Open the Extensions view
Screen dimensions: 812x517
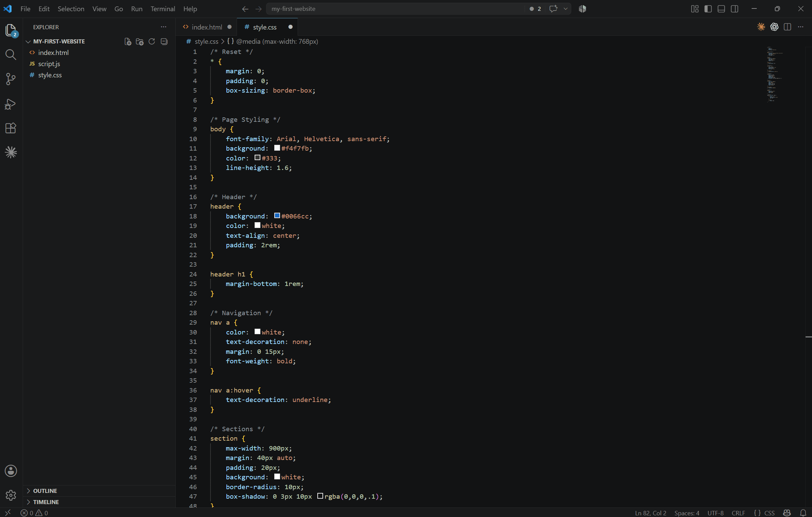(x=11, y=128)
